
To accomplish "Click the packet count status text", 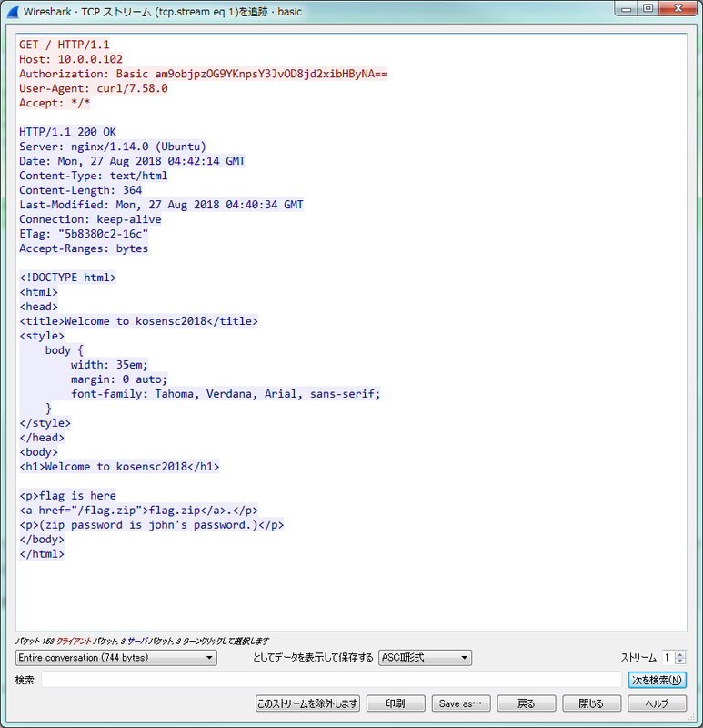I will (x=142, y=642).
